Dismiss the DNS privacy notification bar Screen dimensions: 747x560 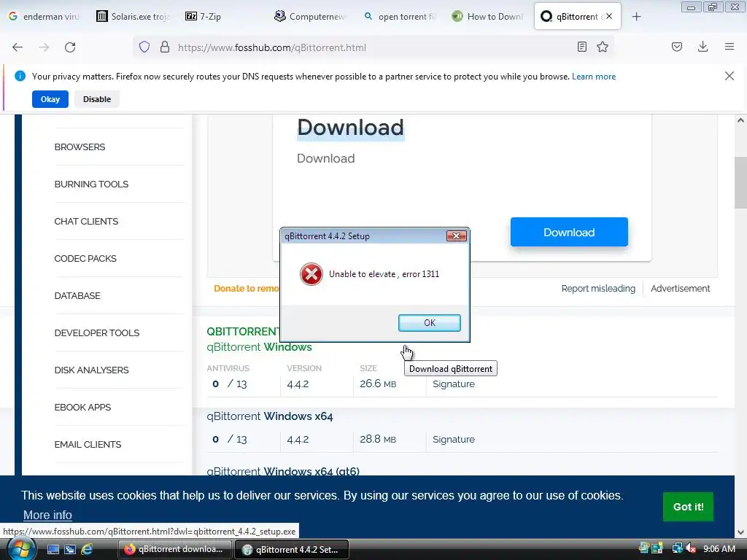(729, 76)
